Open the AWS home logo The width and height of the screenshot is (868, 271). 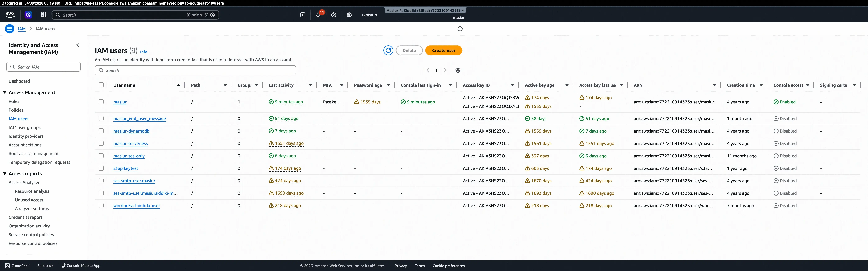(10, 15)
